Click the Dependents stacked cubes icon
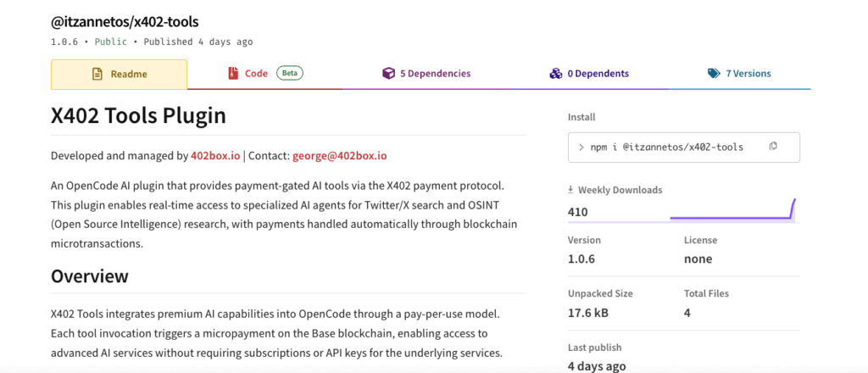The width and height of the screenshot is (868, 373). pyautogui.click(x=556, y=74)
